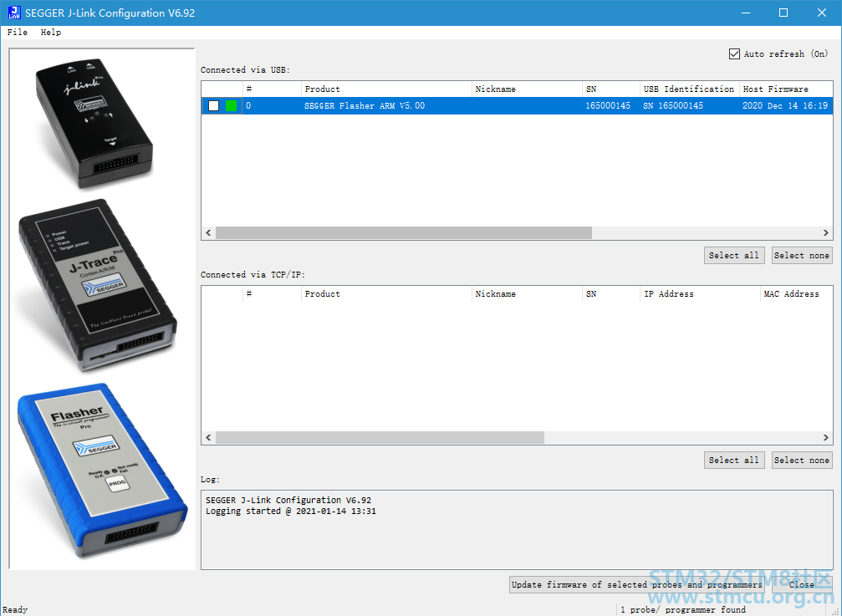This screenshot has height=616, width=842.
Task: Sort USB list by Product column header
Action: [x=386, y=89]
